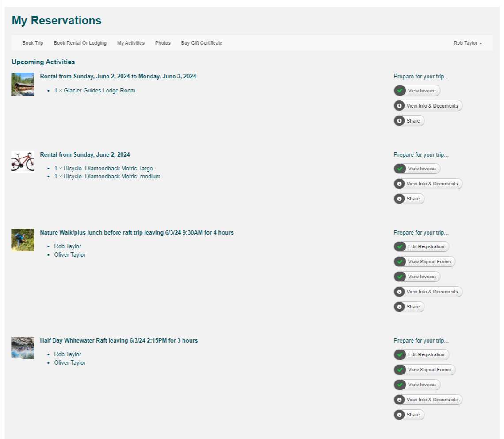
Task: Click info icon on lodge View Info & Documents
Action: (x=400, y=106)
